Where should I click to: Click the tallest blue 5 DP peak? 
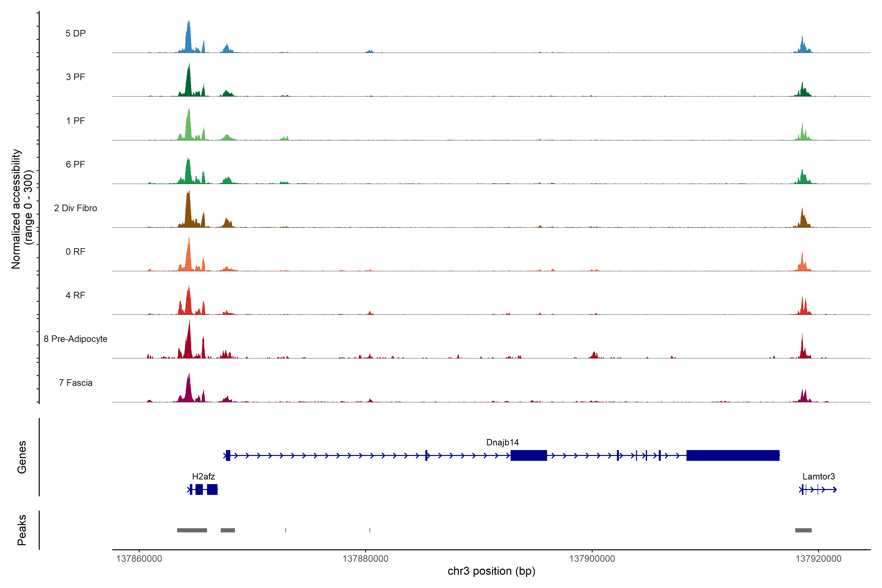pyautogui.click(x=189, y=37)
